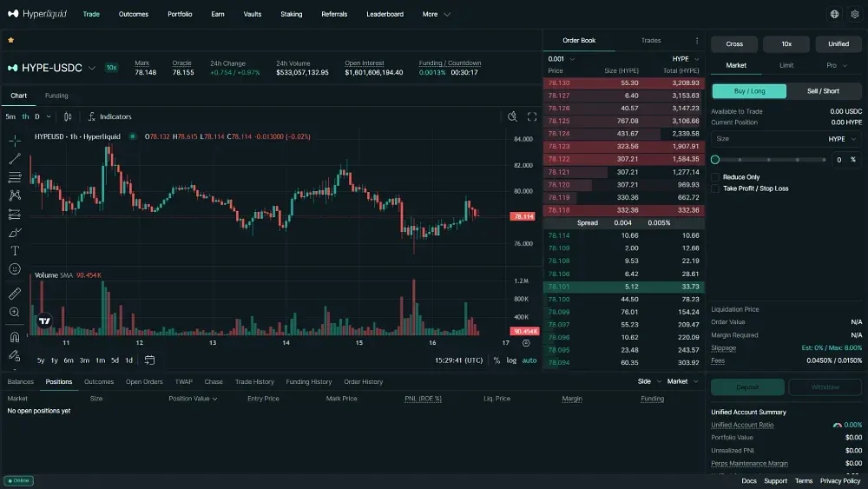Screen dimensions: 868x489
Task: Click the TradingView logo on the chart
Action: pos(45,320)
